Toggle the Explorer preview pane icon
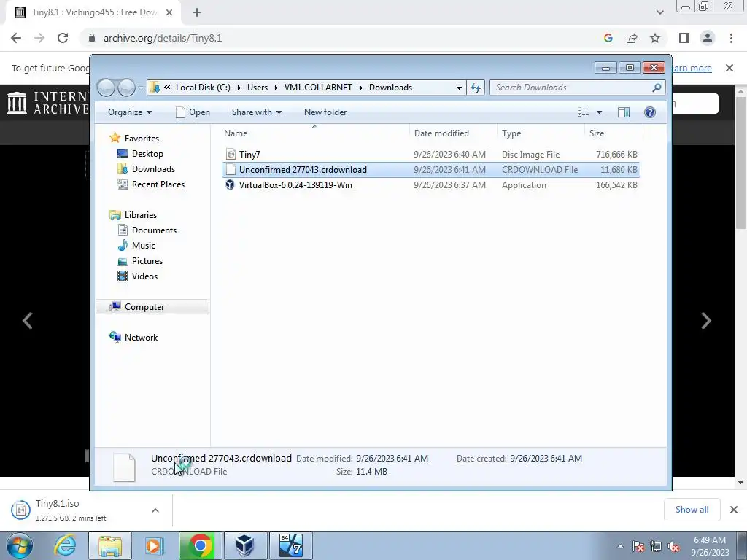This screenshot has width=747, height=560. (623, 112)
